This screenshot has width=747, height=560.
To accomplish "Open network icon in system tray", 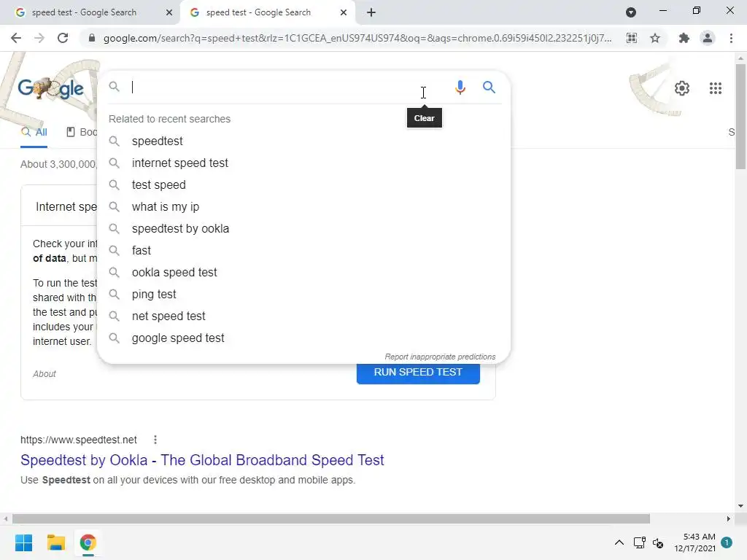I will coord(639,542).
